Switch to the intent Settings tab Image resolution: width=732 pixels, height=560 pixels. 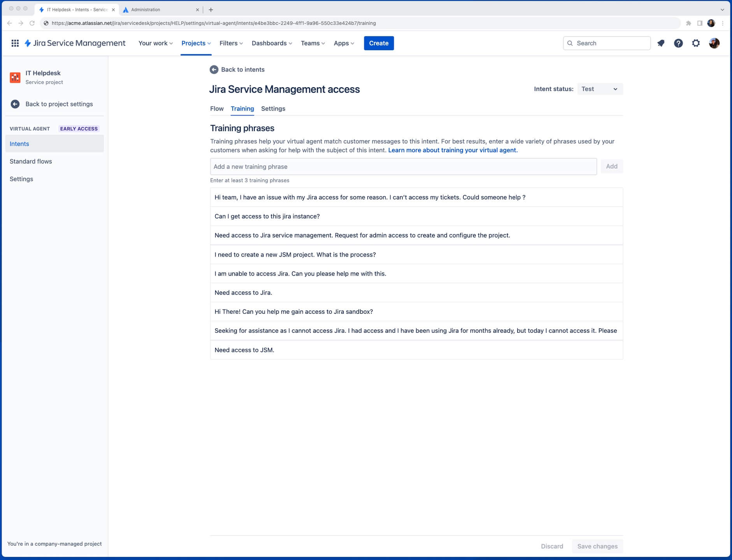pos(273,109)
